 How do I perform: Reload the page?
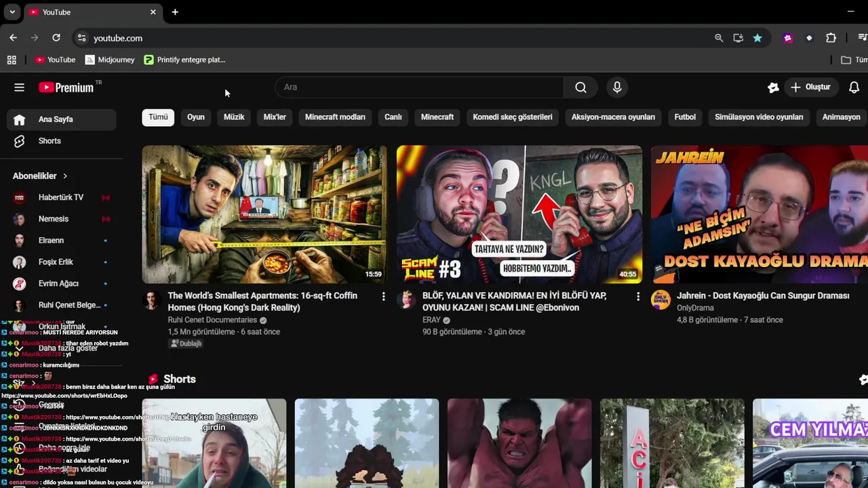56,38
